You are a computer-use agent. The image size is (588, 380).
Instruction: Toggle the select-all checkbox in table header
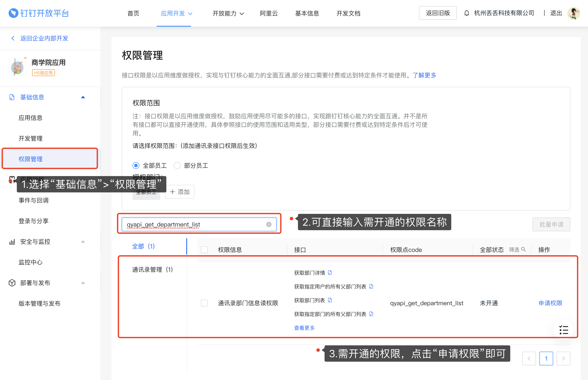tap(204, 250)
